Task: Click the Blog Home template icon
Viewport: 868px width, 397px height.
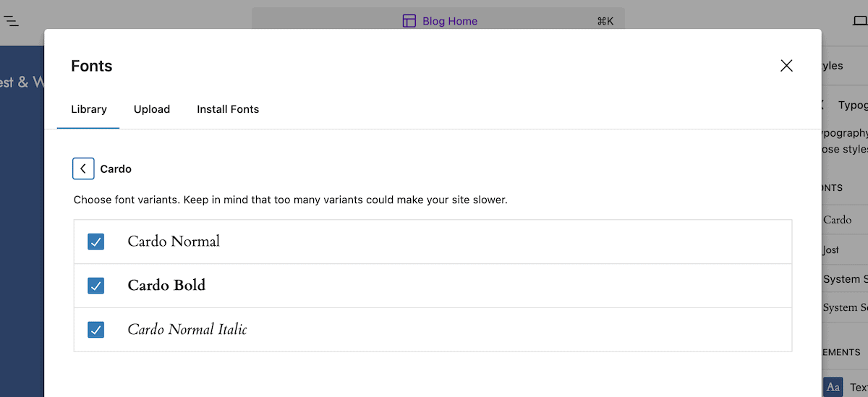Action: click(x=409, y=21)
